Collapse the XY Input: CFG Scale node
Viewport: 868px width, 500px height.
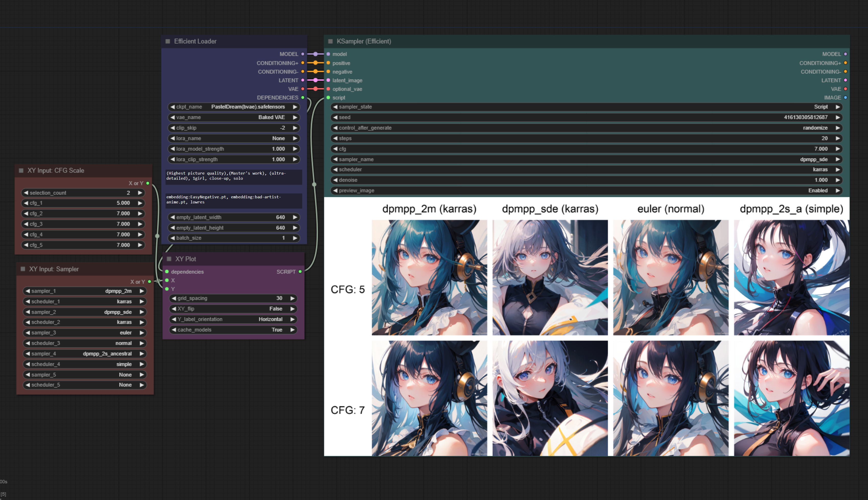[21, 170]
